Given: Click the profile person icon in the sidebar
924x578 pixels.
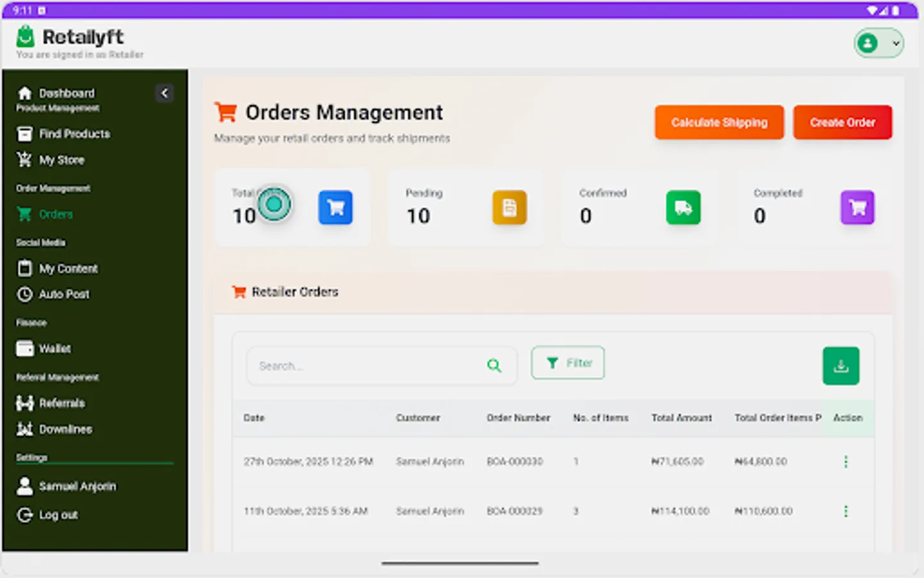Looking at the screenshot, I should [x=24, y=486].
